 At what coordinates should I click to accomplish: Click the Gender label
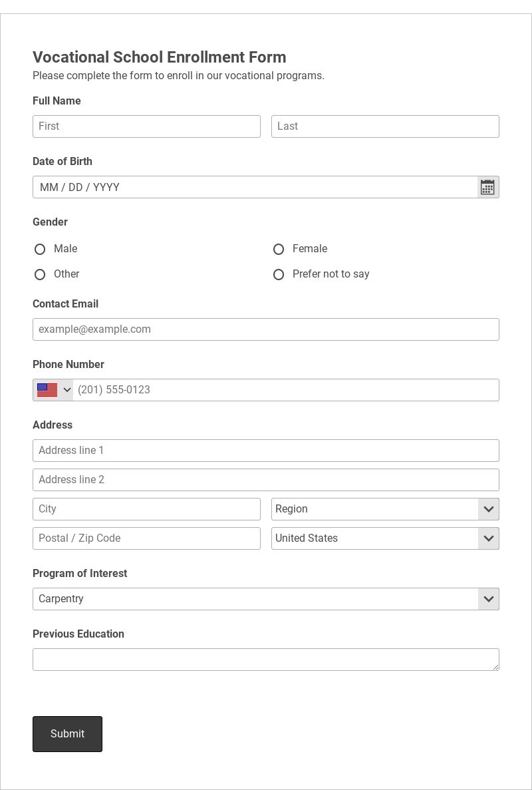(50, 222)
